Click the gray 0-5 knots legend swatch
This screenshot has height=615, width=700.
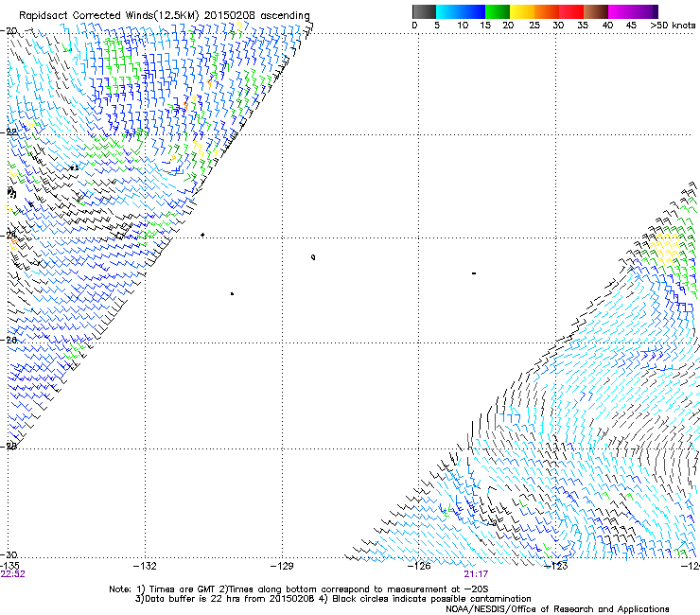click(x=424, y=11)
